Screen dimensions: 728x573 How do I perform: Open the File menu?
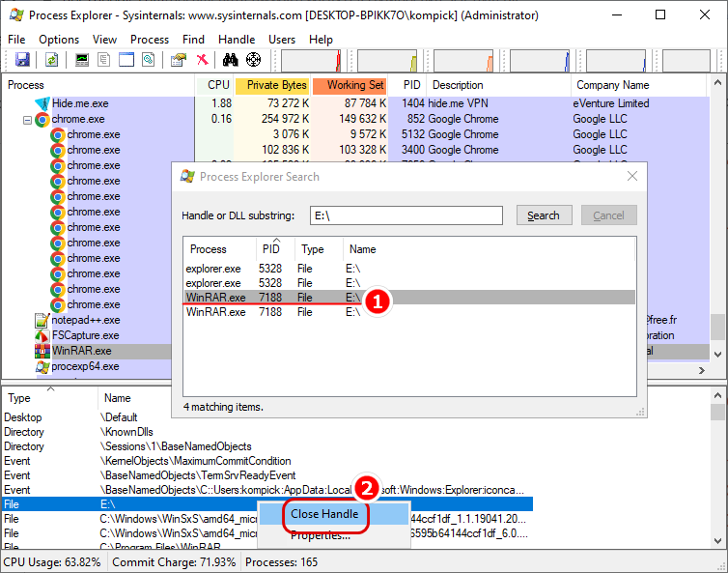(16, 40)
